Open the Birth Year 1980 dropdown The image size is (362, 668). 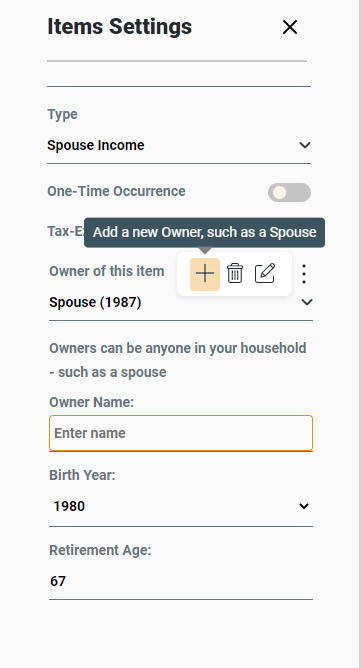pos(181,506)
